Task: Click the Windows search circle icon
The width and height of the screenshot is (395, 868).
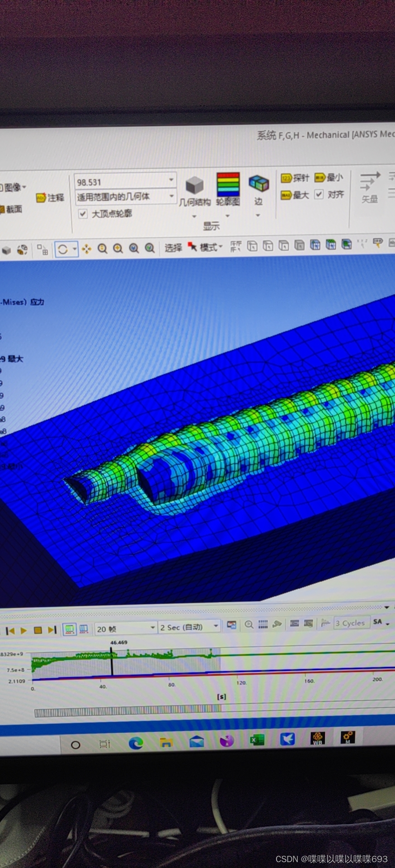Action: (x=75, y=745)
